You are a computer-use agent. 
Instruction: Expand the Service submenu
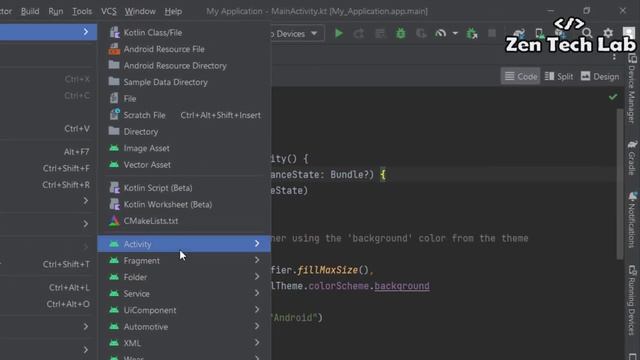pos(184,293)
